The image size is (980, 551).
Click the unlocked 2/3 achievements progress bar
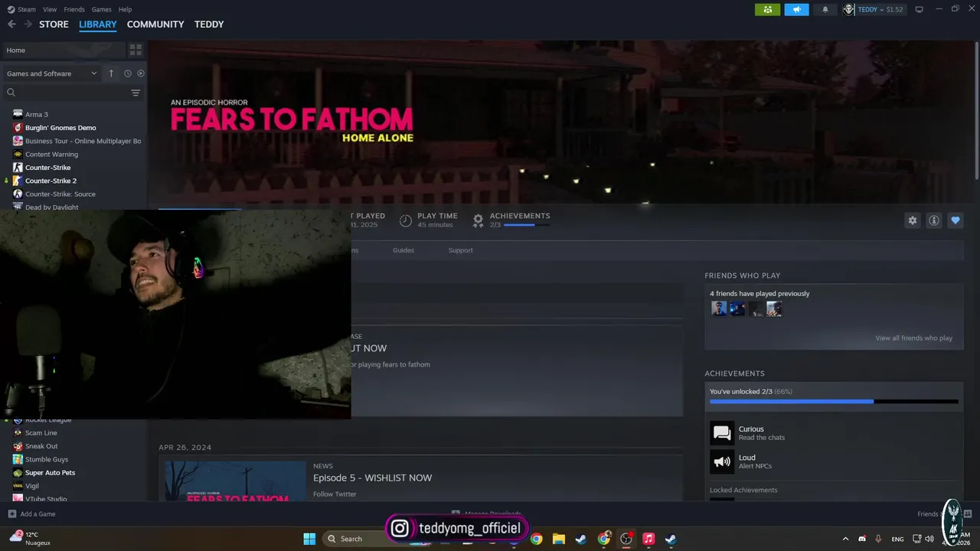click(x=834, y=401)
